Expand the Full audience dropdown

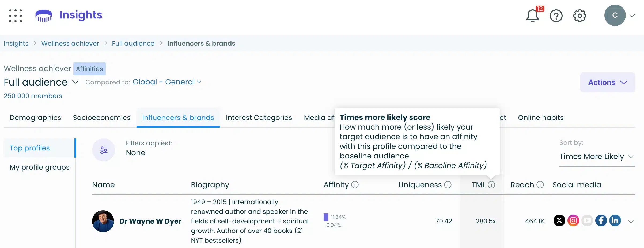pos(75,82)
